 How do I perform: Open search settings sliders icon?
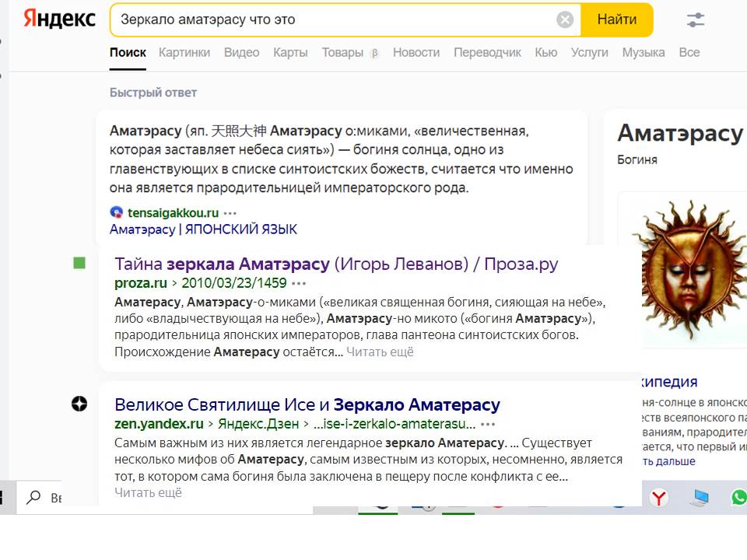(696, 19)
